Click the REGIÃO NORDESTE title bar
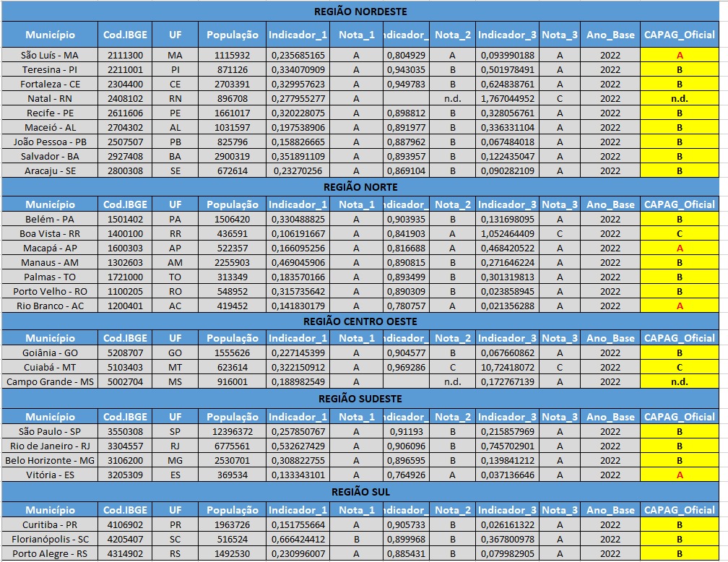 [x=360, y=12]
